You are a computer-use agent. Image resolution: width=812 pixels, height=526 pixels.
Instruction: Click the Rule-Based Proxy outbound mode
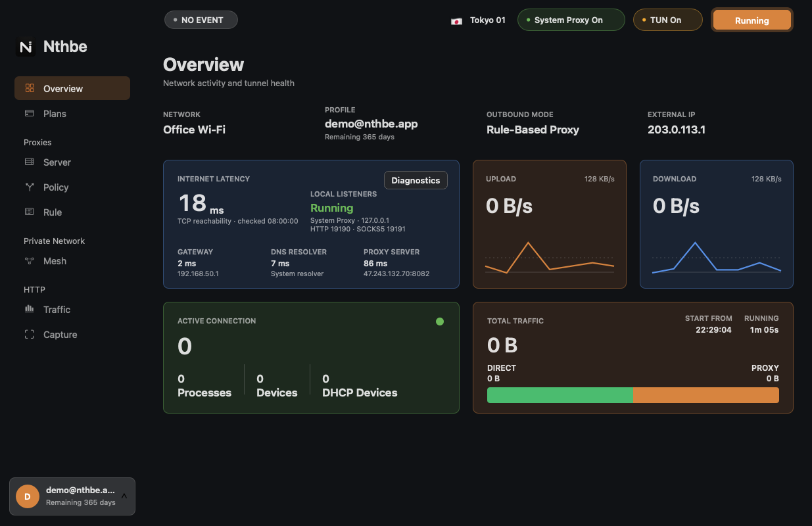(533, 130)
